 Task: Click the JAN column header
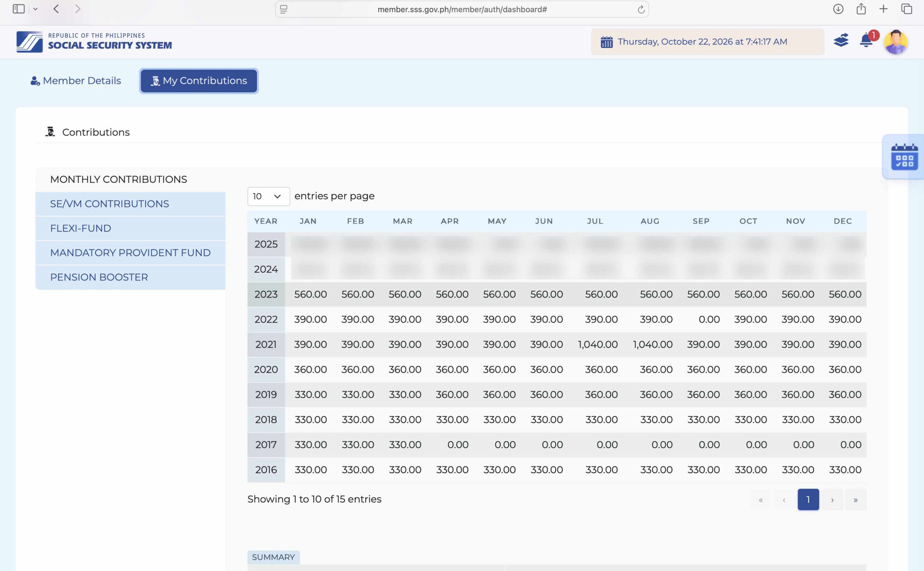[308, 221]
